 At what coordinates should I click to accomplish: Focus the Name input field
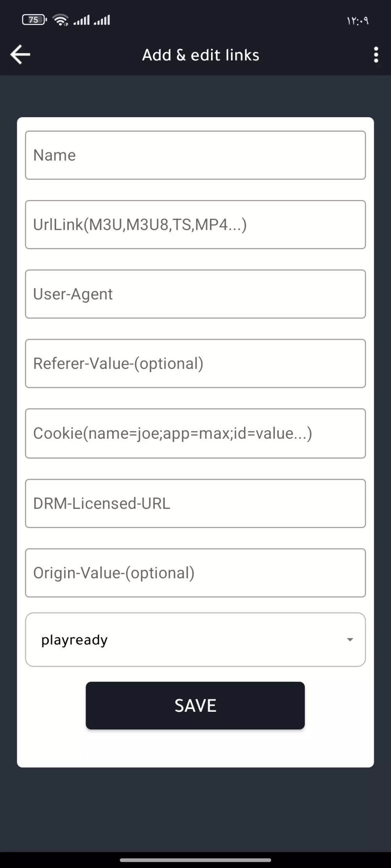[x=195, y=155]
